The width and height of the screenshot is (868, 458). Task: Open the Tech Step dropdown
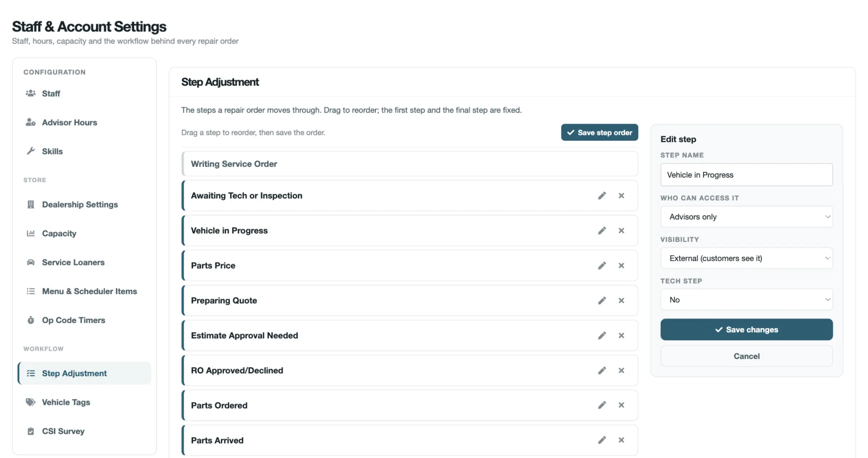point(746,300)
